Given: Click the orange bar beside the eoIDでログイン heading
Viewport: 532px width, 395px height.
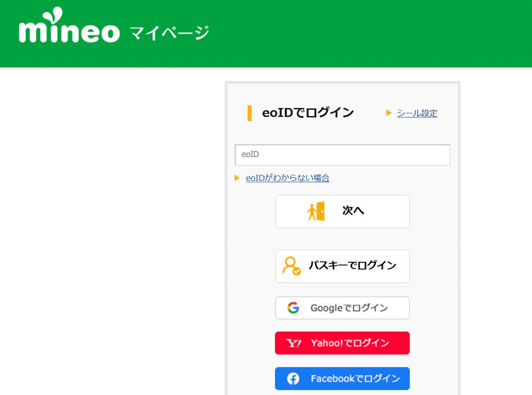Looking at the screenshot, I should (x=249, y=113).
